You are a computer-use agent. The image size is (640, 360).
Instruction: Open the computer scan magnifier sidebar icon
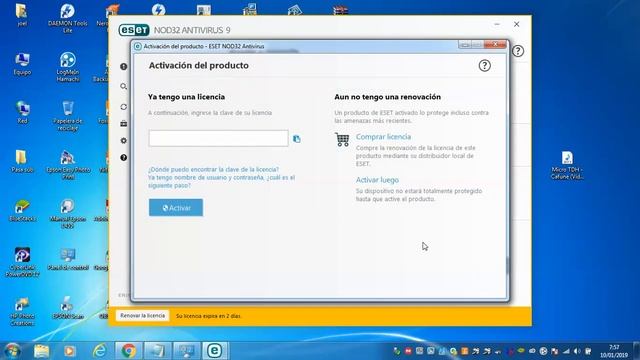tap(124, 87)
